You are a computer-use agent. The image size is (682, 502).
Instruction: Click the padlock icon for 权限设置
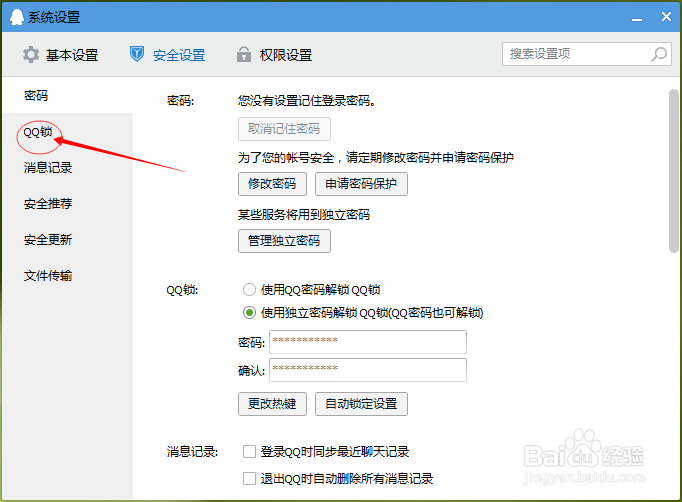(x=244, y=54)
